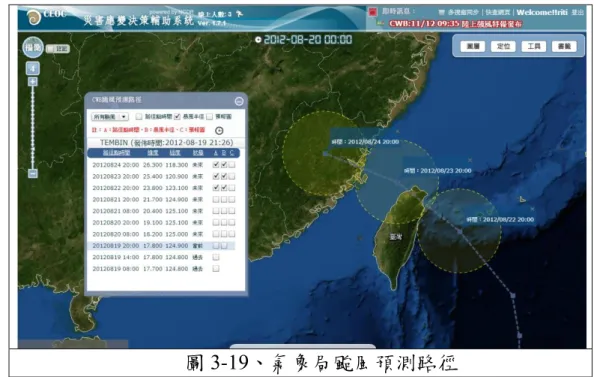Click the online users person icon
594x377 pixels.
pyautogui.click(x=239, y=14)
